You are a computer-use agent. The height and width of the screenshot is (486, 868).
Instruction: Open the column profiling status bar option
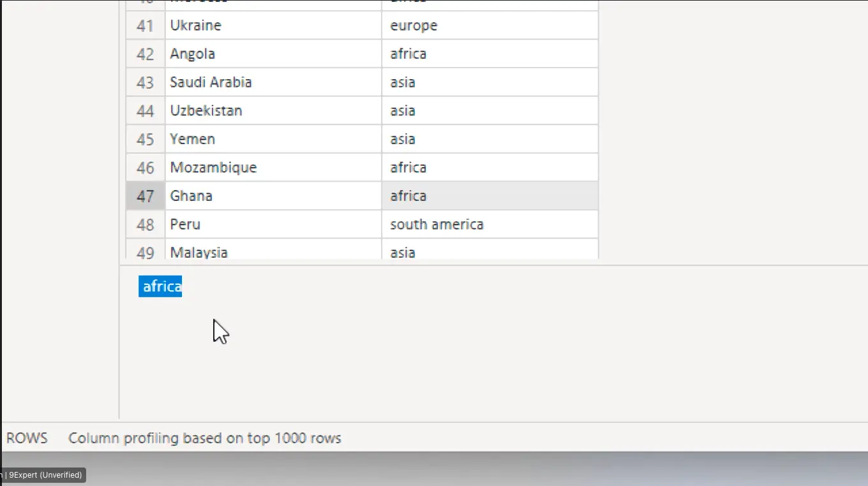(x=204, y=438)
